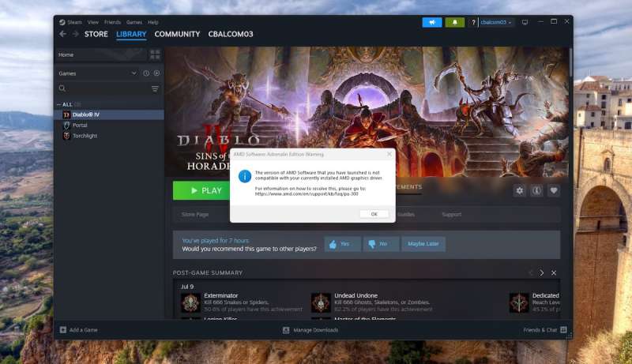Viewport: 632px width, 364px height.
Task: Click the ready-to-play filter icon
Action: [156, 73]
